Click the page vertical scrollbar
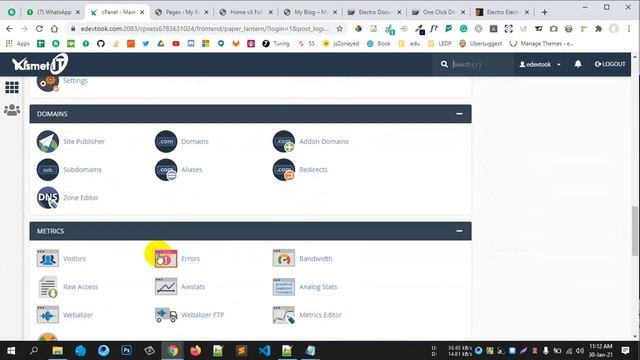 (634, 231)
